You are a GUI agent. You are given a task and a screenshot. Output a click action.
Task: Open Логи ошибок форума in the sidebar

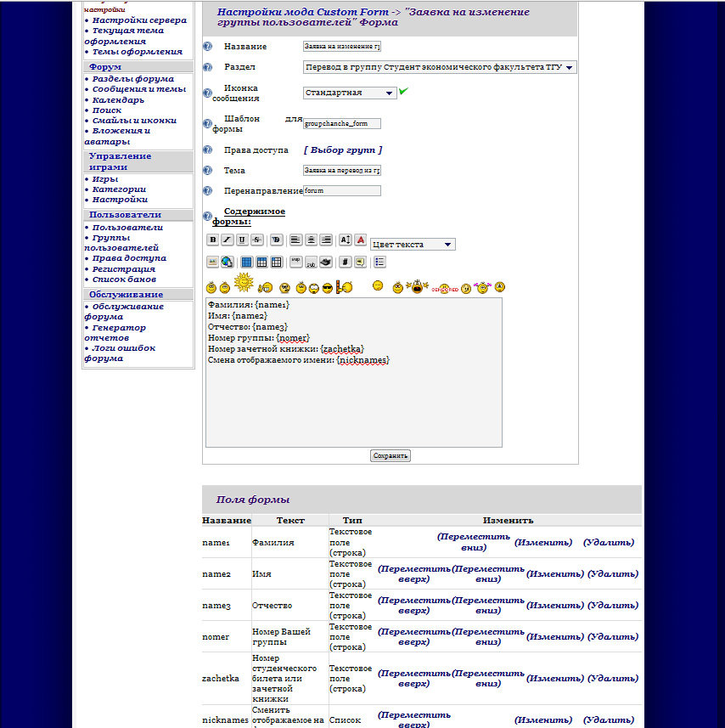[x=120, y=353]
